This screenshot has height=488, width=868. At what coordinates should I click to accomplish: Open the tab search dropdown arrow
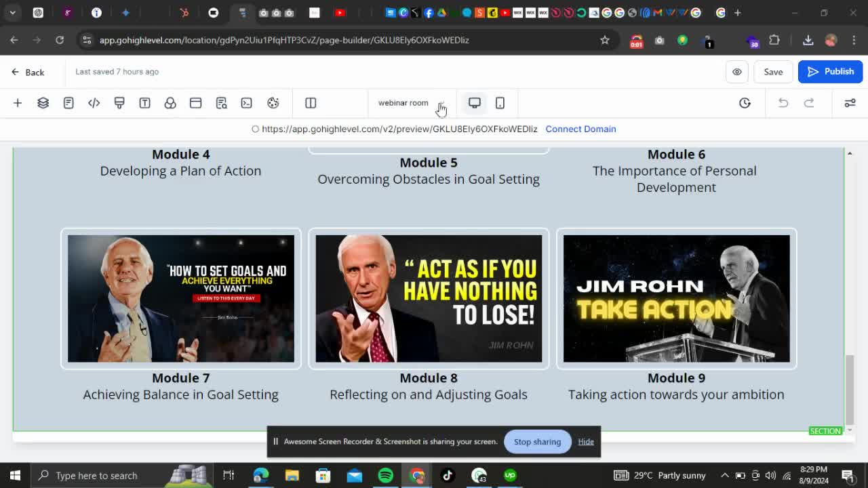[x=12, y=12]
